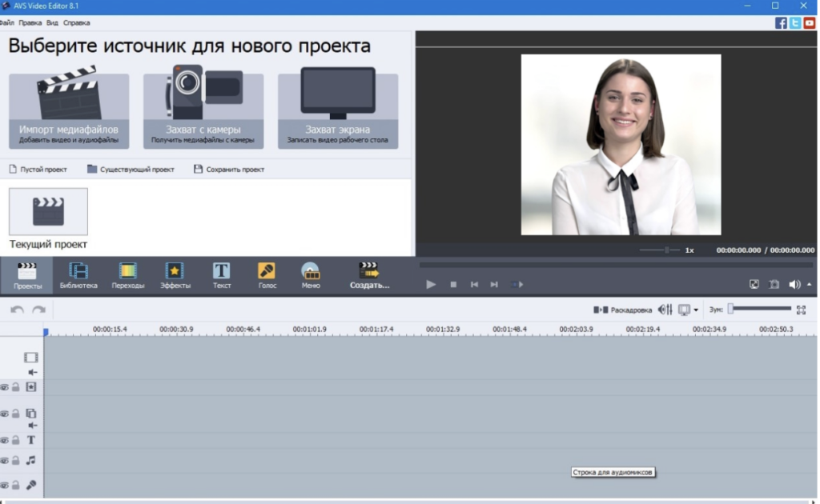Take a snapshot of the preview frame
Viewport: 820px width, 504px height.
pos(774,284)
